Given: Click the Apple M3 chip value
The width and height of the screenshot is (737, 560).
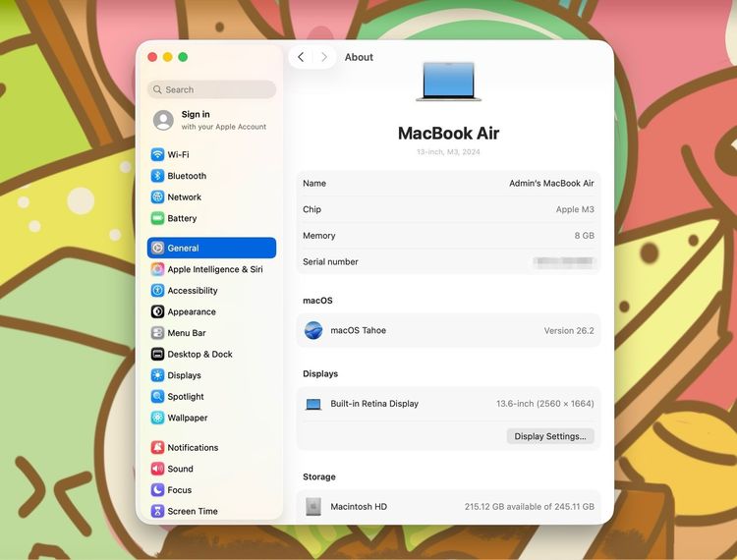Looking at the screenshot, I should [575, 209].
